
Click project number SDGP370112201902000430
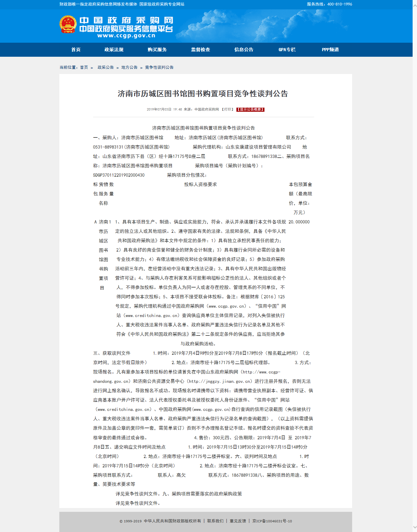119,175
